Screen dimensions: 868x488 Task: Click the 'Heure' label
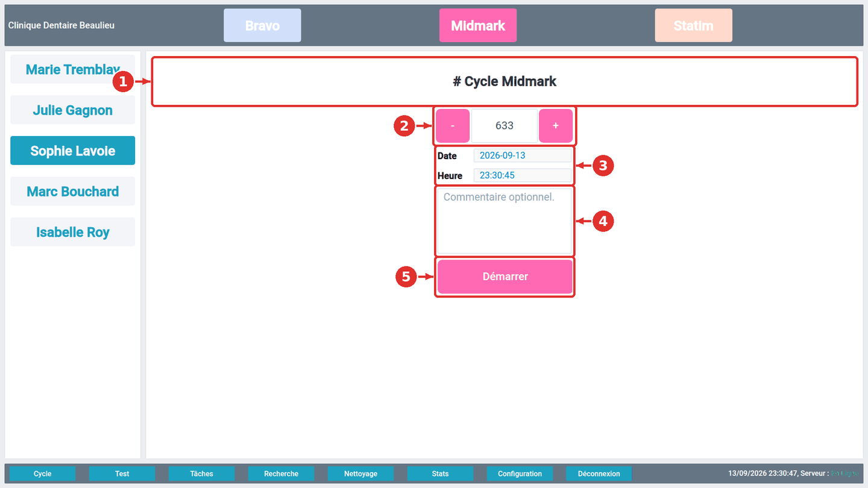pos(450,175)
